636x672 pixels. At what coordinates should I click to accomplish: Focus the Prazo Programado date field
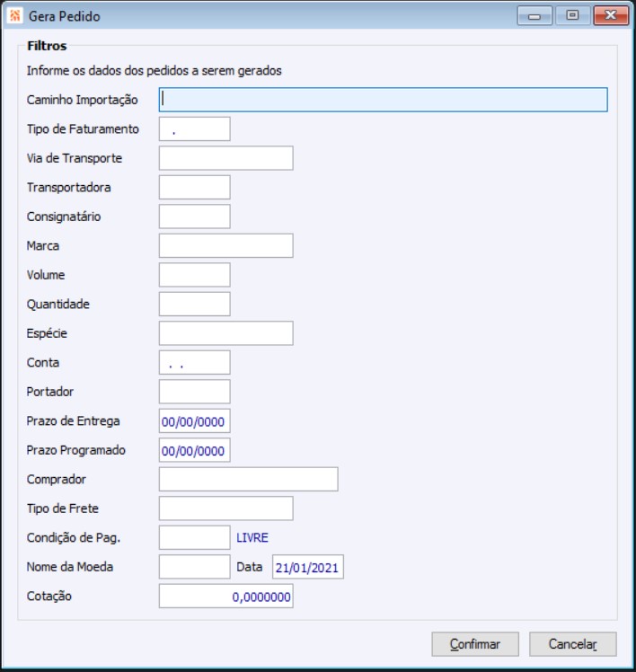tap(194, 450)
